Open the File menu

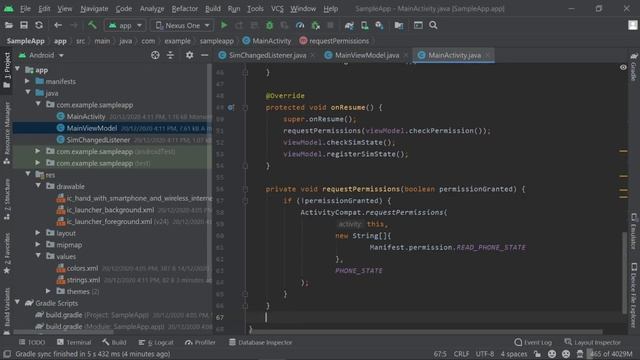pyautogui.click(x=25, y=9)
